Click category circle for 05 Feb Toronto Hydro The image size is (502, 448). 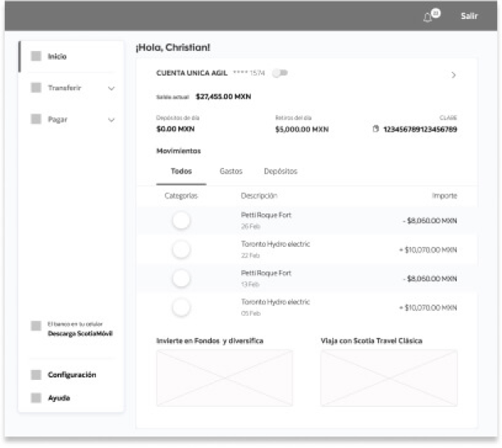[181, 308]
